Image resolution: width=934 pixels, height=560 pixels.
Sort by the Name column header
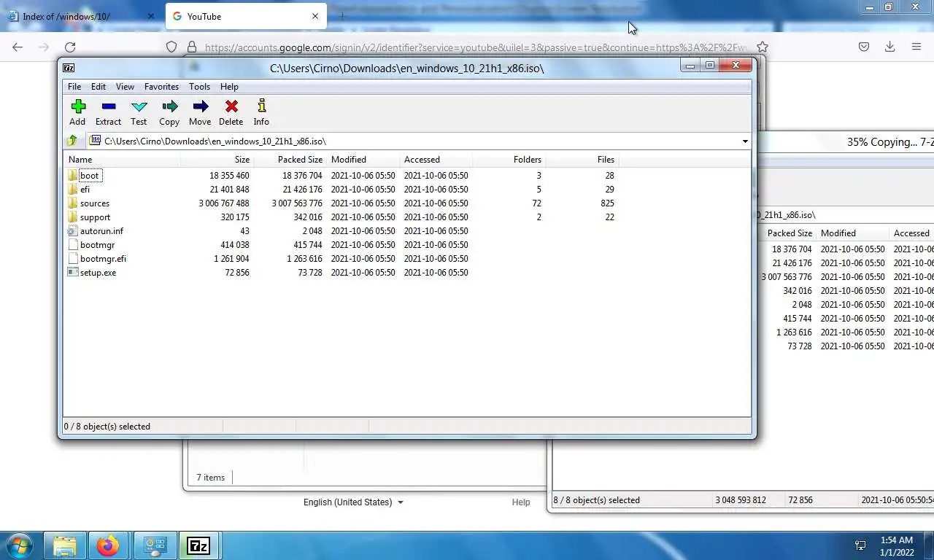(x=122, y=159)
